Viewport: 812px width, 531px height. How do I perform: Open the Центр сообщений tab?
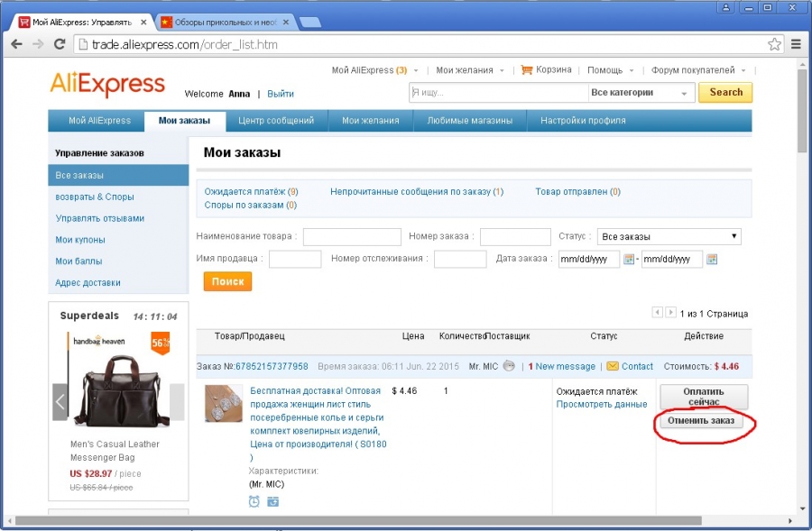point(276,121)
